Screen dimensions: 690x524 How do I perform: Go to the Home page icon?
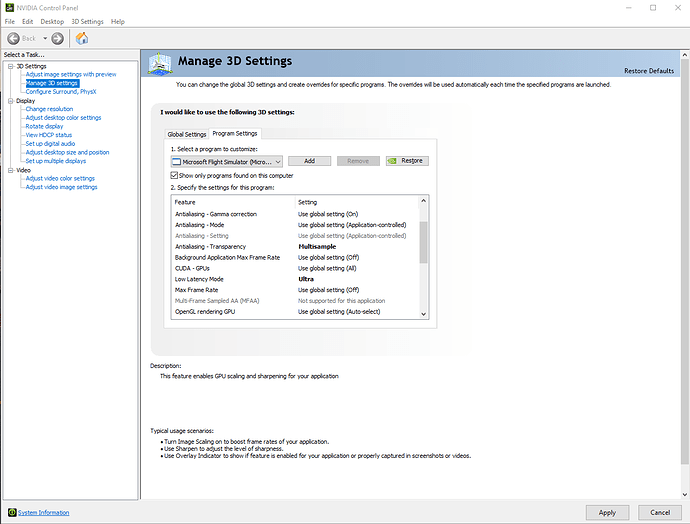click(82, 38)
